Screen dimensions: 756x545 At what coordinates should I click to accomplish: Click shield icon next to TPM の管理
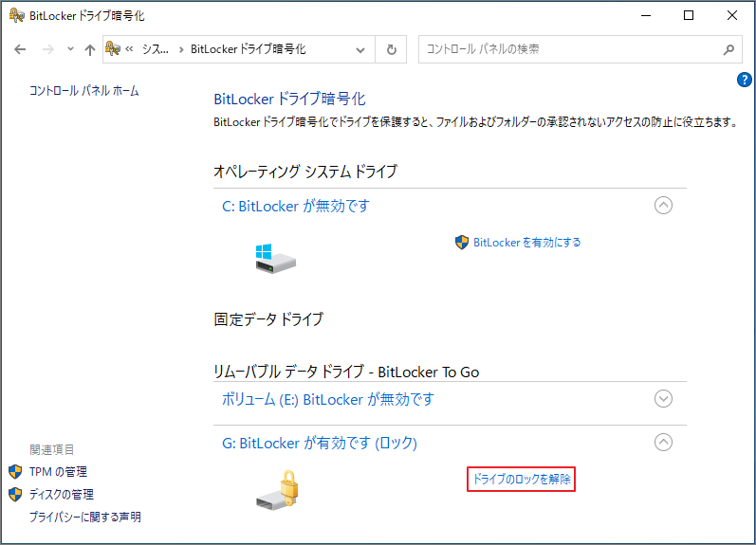coord(15,472)
